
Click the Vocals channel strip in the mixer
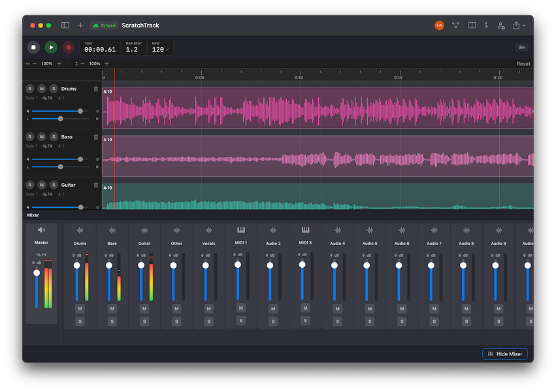point(208,274)
